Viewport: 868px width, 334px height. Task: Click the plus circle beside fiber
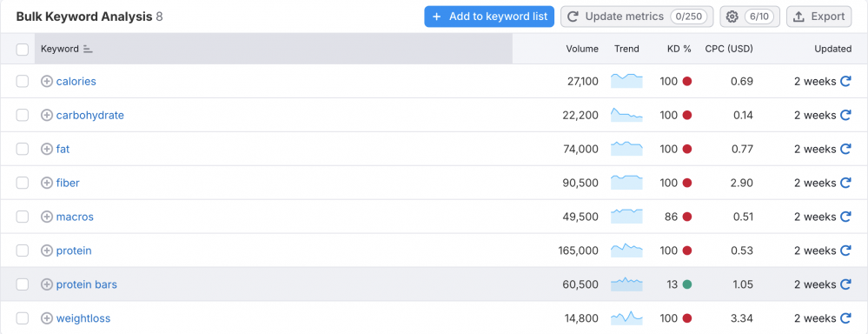[x=47, y=183]
